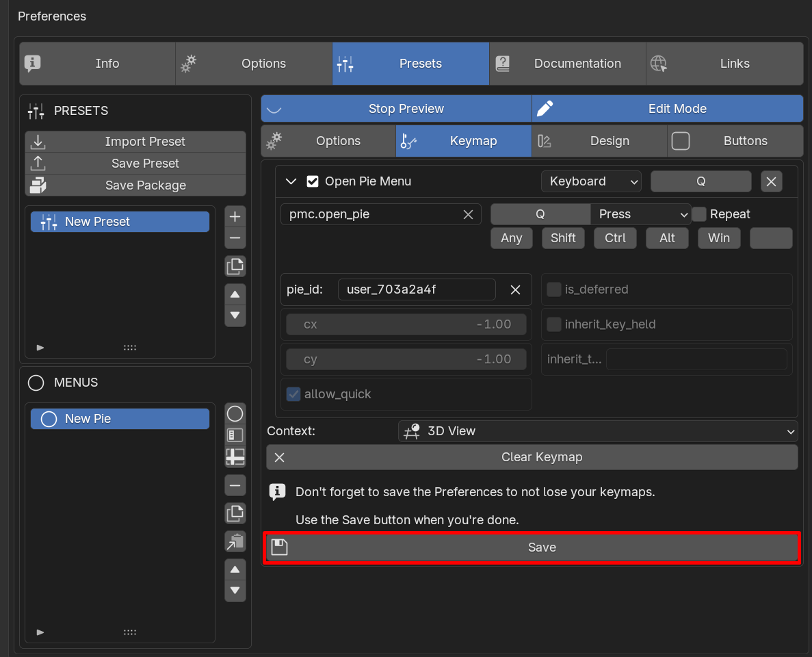
Task: Move preset up in list
Action: coord(235,294)
